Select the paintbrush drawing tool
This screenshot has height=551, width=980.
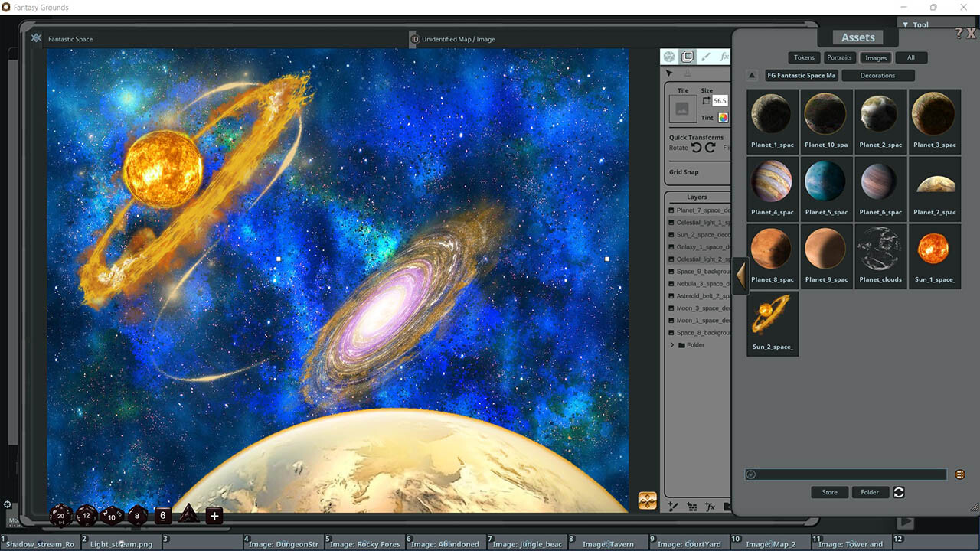tap(704, 56)
